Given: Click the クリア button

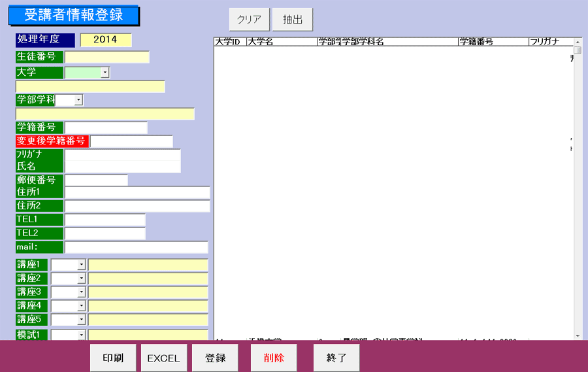Looking at the screenshot, I should (248, 20).
